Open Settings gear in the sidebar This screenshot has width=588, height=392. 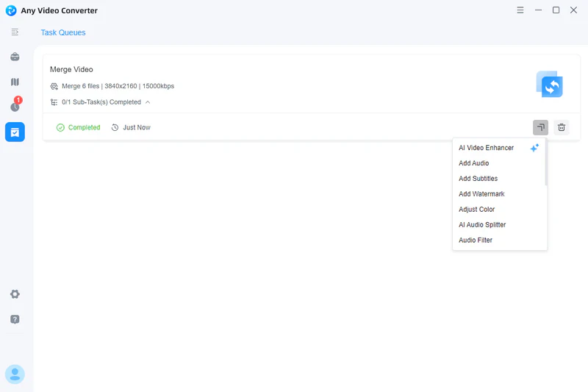point(15,294)
